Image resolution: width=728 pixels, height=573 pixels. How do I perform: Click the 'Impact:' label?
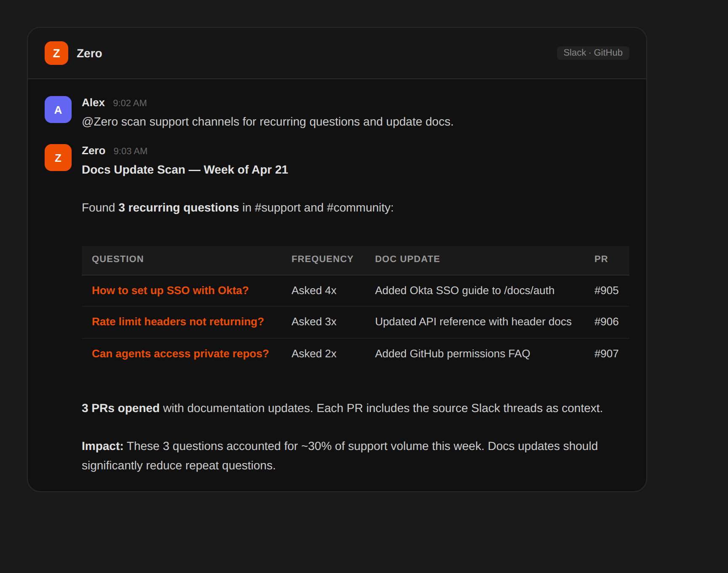pos(102,446)
